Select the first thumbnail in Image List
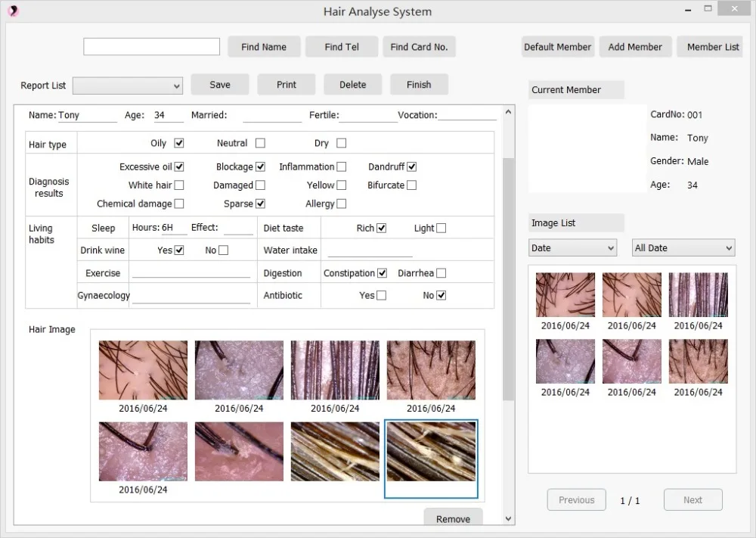 click(x=565, y=295)
